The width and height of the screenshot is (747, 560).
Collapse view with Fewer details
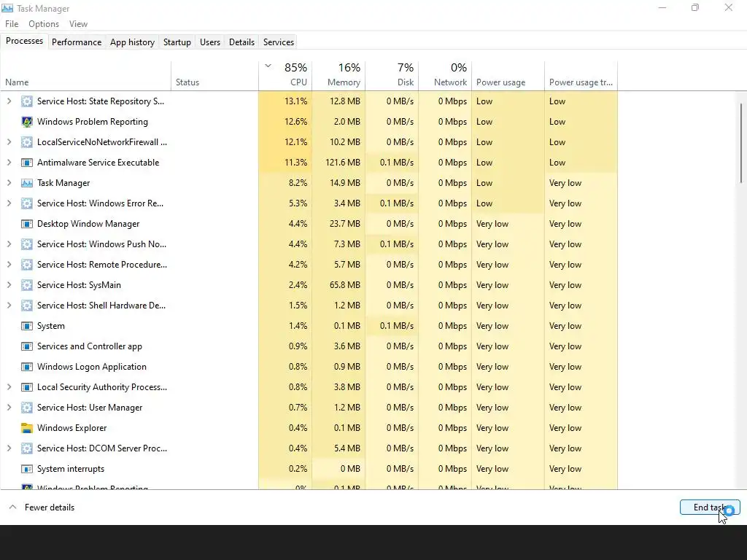click(x=42, y=507)
